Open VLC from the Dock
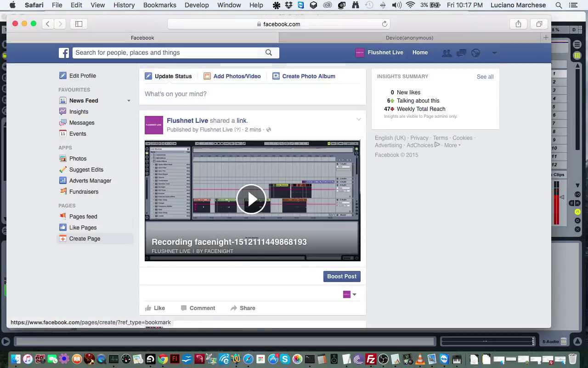Viewport: 588px width, 368px height. [420, 359]
